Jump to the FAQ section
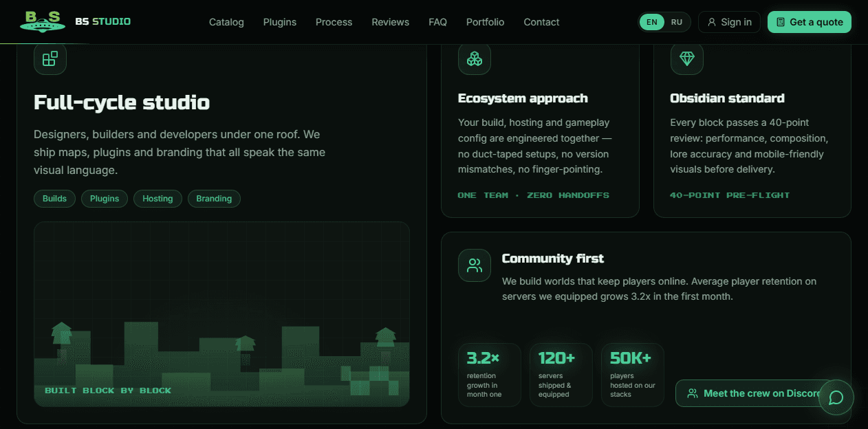The width and height of the screenshot is (868, 429). (437, 22)
